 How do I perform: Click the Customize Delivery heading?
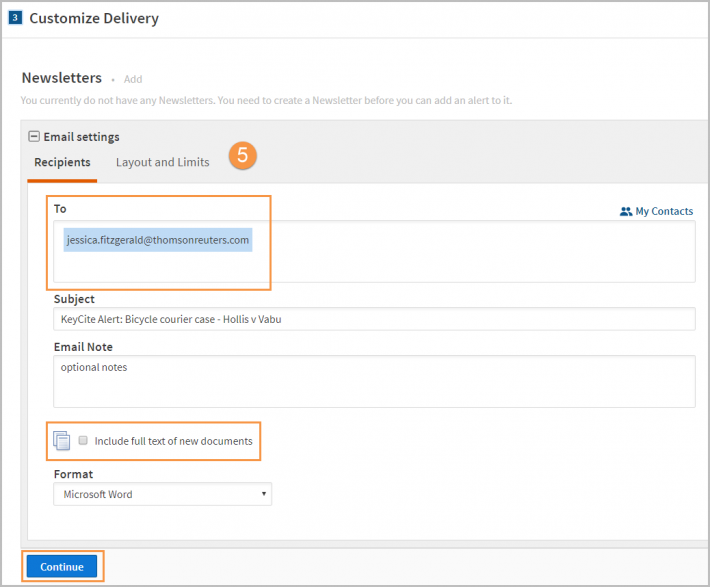[x=94, y=18]
